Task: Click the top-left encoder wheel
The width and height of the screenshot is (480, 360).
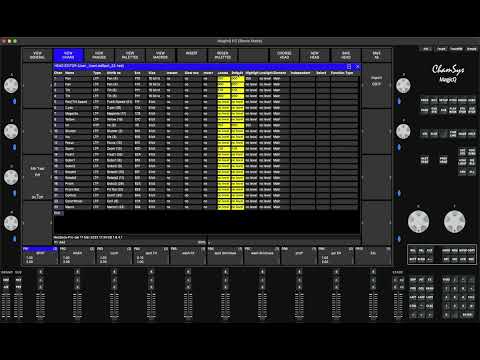Action: point(11,85)
